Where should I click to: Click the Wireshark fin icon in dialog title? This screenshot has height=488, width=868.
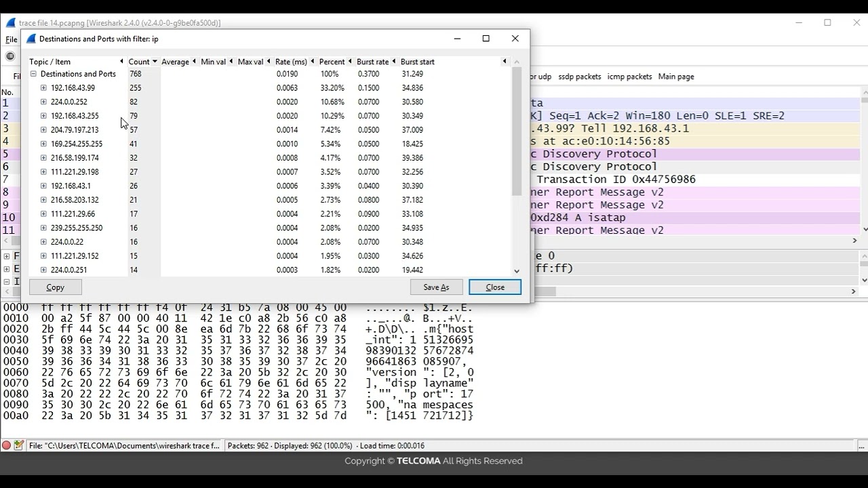coord(31,39)
